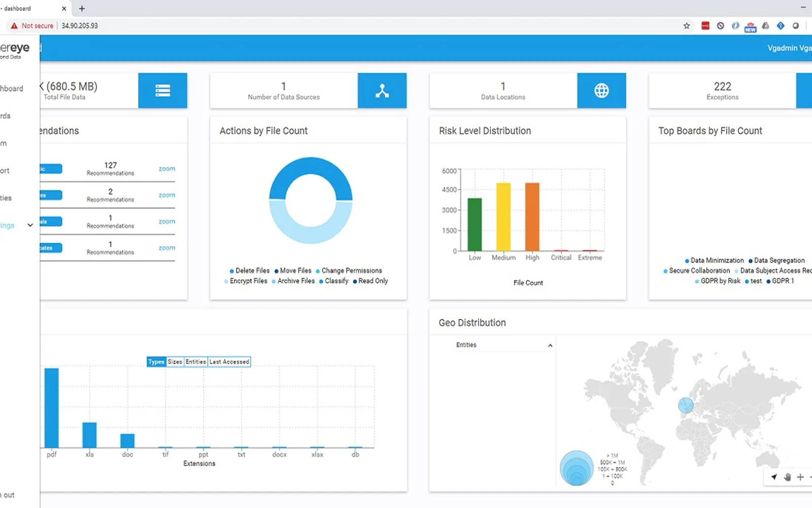This screenshot has width=812, height=508.
Task: Open a new browser tab
Action: coord(82,9)
